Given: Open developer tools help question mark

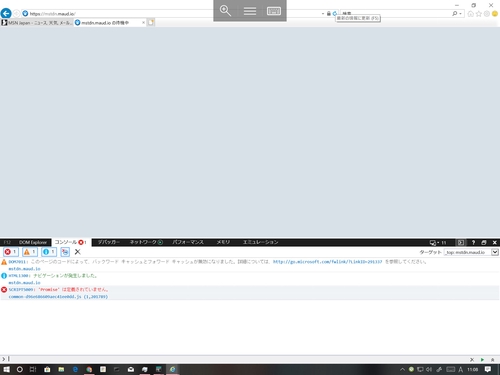Looking at the screenshot, I should click(473, 243).
